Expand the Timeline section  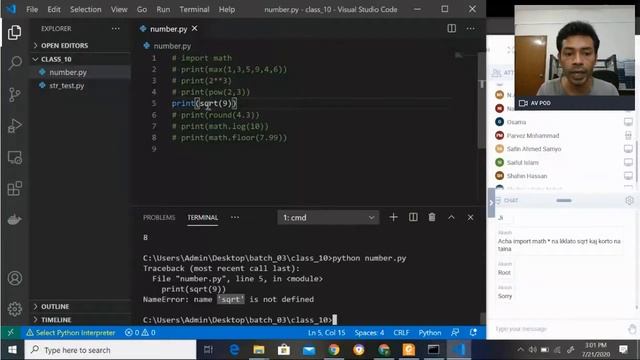[80, 320]
